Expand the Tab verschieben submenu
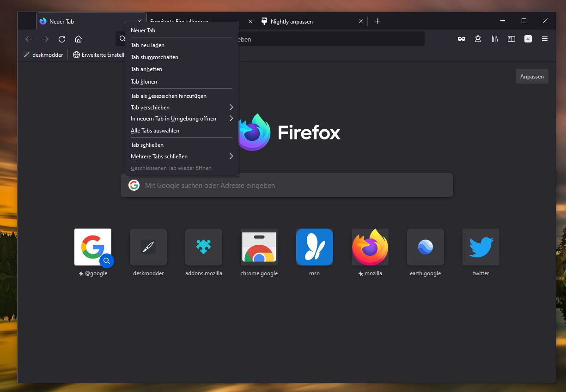 click(x=182, y=107)
